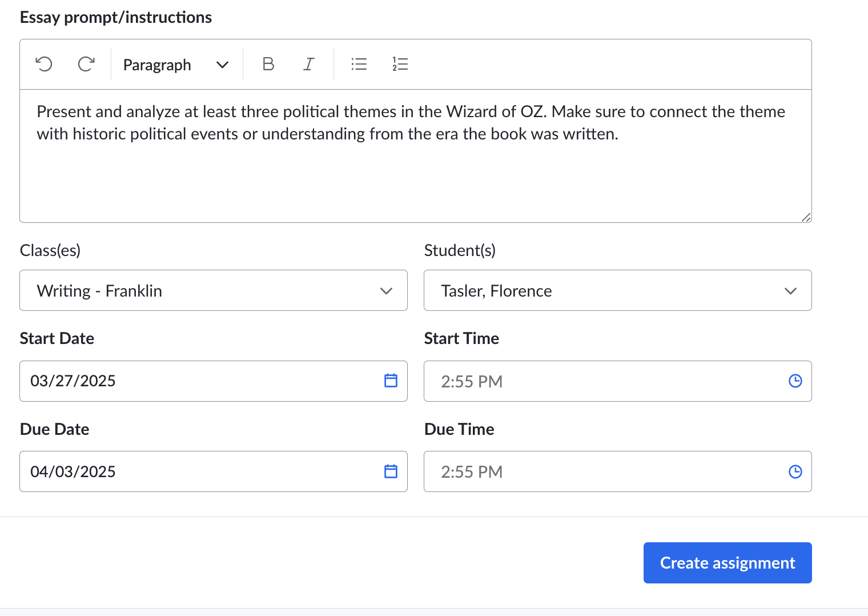This screenshot has height=616, width=868.
Task: Toggle italic formatting
Action: (309, 64)
